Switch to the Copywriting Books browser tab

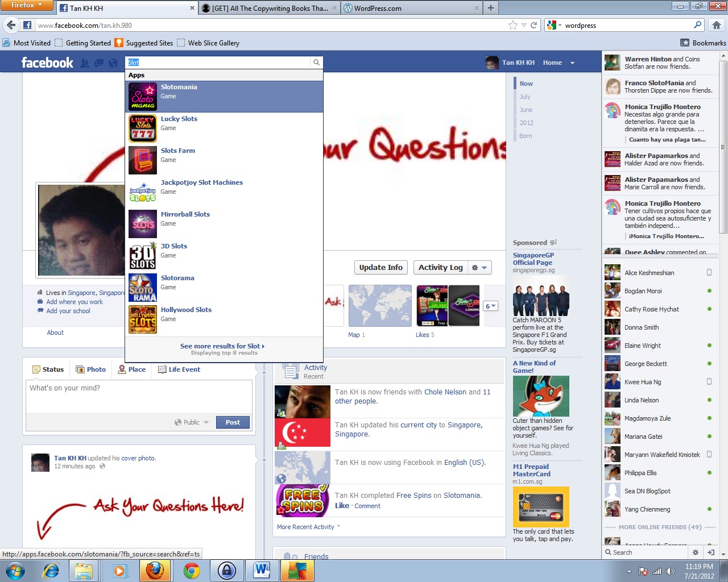pyautogui.click(x=270, y=8)
